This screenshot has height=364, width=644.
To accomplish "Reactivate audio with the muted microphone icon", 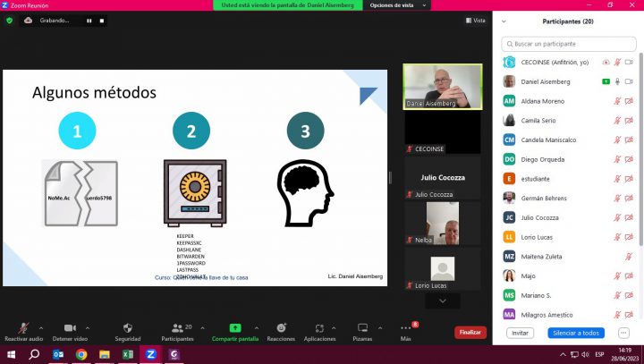I will coord(23,328).
